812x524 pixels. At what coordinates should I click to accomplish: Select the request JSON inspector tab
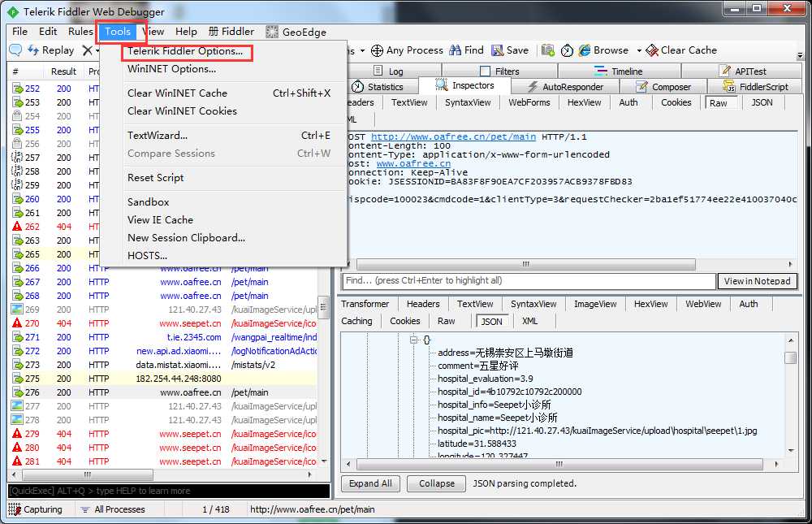point(762,102)
